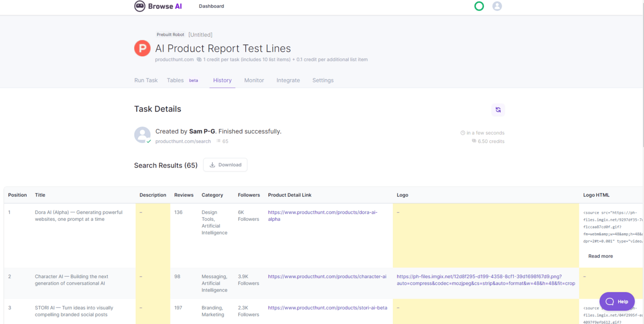Download the search results
The image size is (644, 324).
[225, 165]
